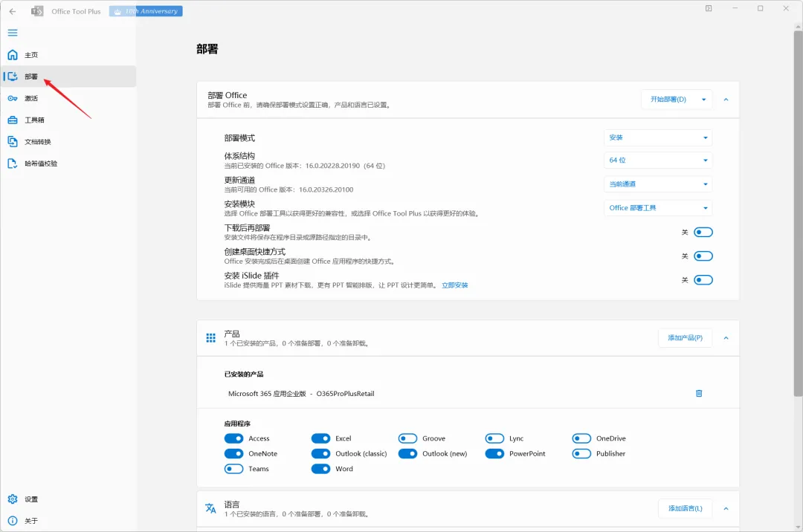Open the 体系结构 dropdown showing 64 位
Image resolution: width=803 pixels, height=532 pixels.
tap(658, 160)
